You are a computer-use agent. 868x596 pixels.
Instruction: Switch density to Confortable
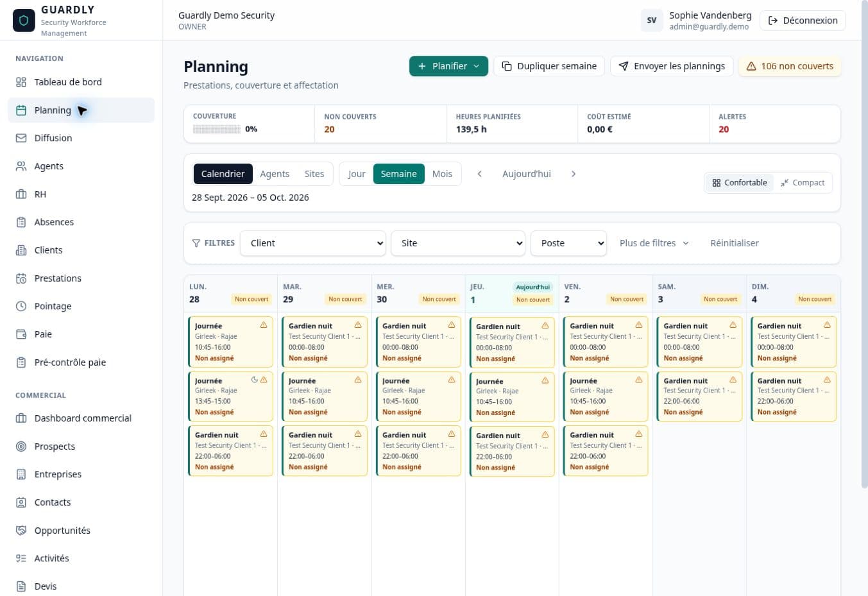pyautogui.click(x=739, y=183)
